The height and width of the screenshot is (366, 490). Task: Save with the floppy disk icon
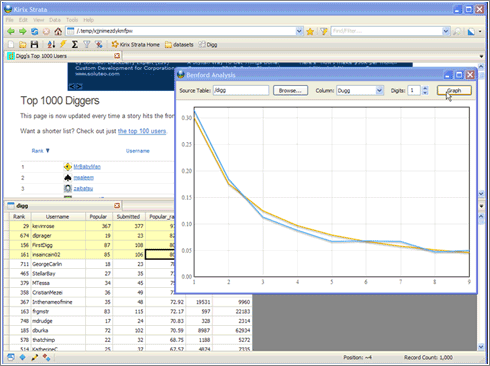tap(34, 44)
